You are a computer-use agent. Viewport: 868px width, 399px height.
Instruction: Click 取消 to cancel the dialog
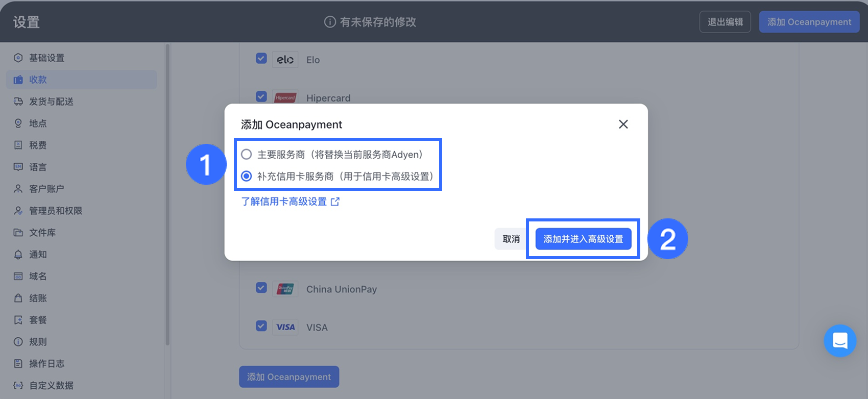(511, 239)
